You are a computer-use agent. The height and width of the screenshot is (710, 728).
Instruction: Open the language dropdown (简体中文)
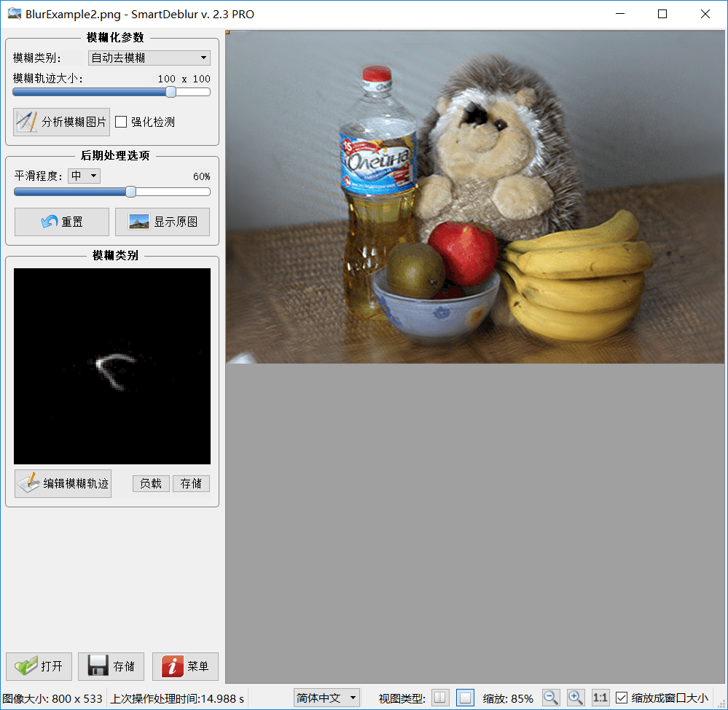[x=326, y=698]
